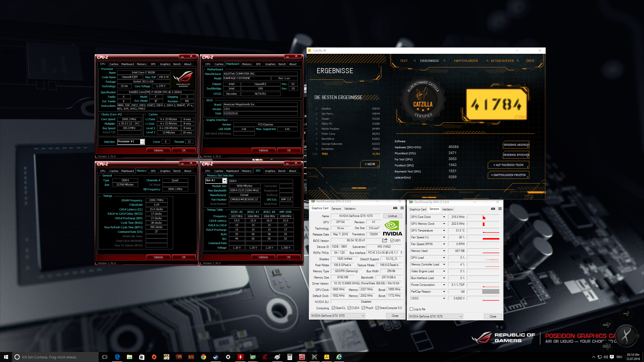Viewport: 644px width, 362px height.
Task: Open AKTUALISIEREN tab in Catzilla
Action: click(502, 61)
